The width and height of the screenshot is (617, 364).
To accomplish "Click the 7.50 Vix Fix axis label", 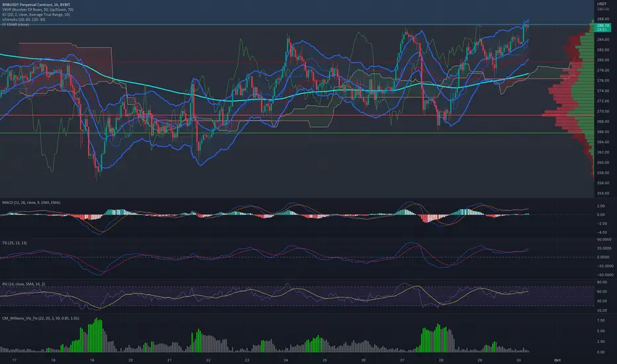I will [601, 320].
